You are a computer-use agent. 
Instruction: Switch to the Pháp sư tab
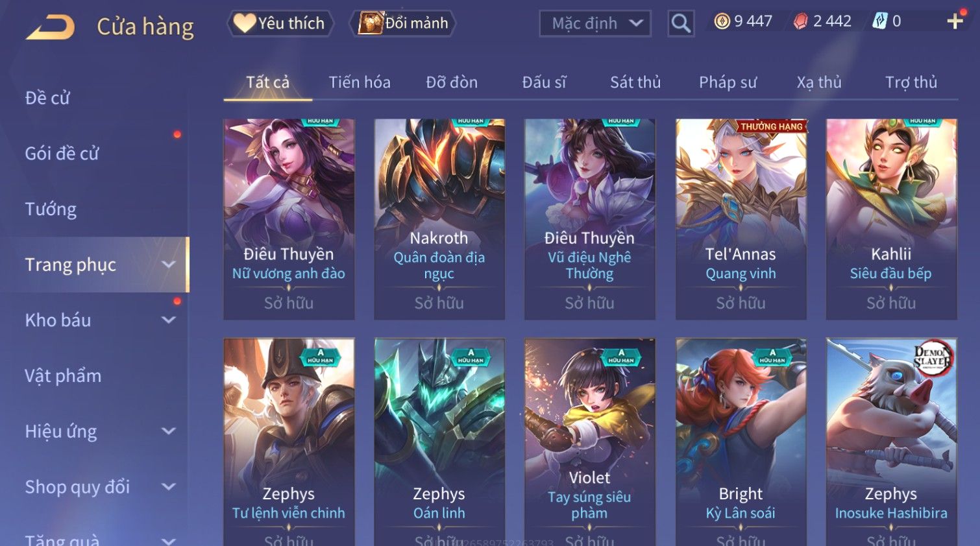(728, 82)
